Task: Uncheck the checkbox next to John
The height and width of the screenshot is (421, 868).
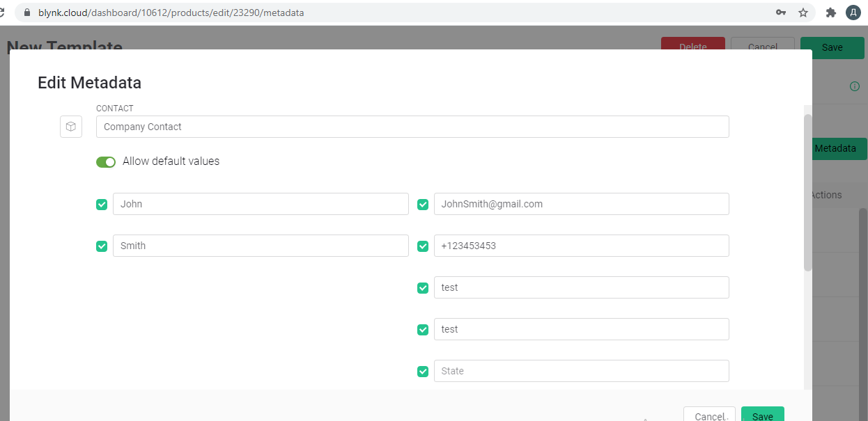Action: [102, 205]
